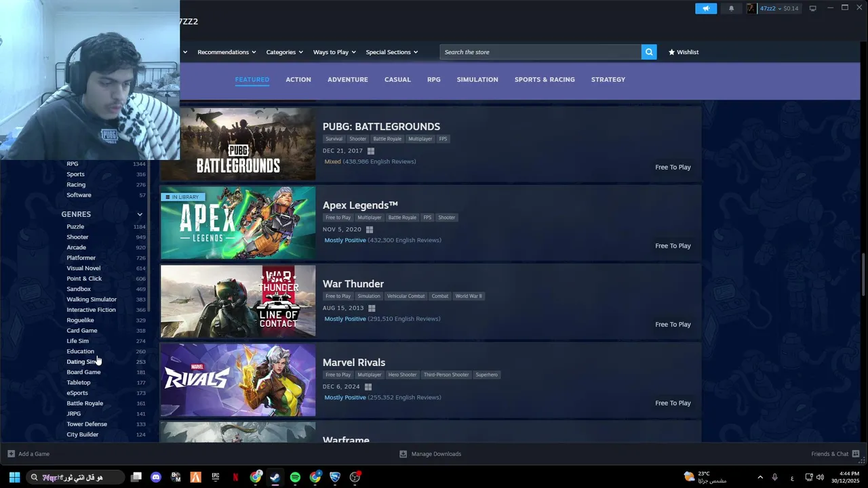The height and width of the screenshot is (488, 868).
Task: Open Discord from the taskbar
Action: click(x=156, y=477)
